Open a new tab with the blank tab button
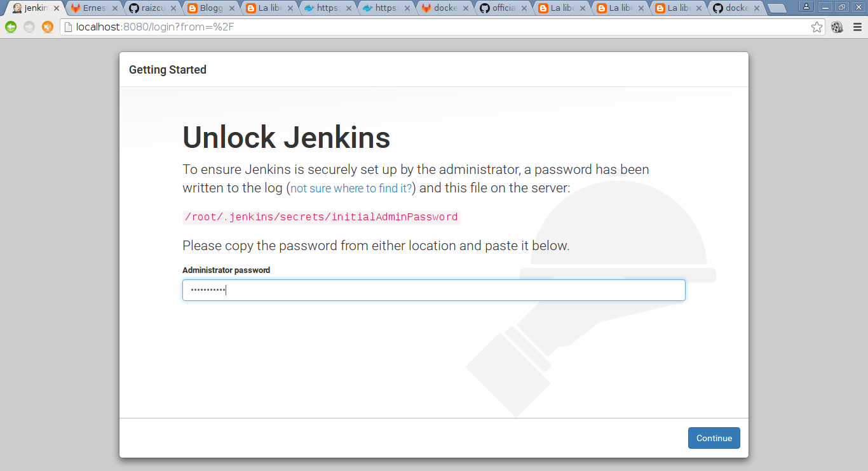This screenshot has width=868, height=471. tap(777, 9)
